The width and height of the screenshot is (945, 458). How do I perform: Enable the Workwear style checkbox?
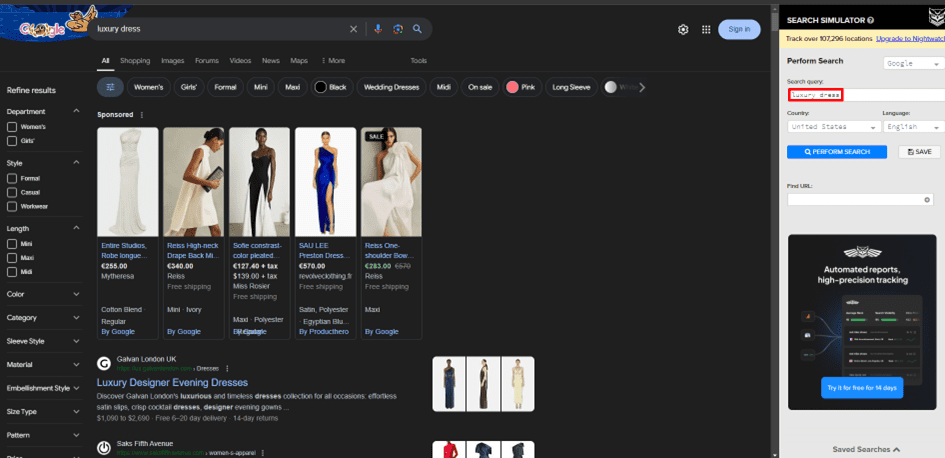point(11,206)
